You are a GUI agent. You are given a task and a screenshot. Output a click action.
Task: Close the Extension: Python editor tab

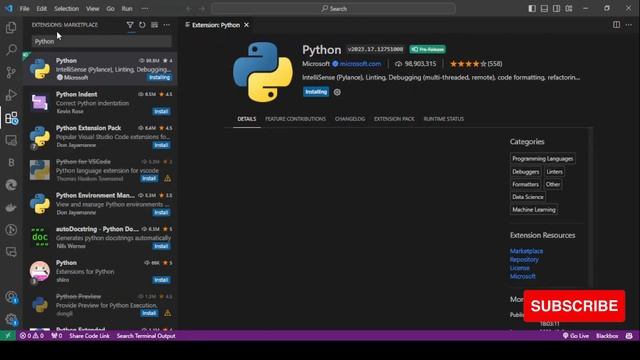point(247,25)
